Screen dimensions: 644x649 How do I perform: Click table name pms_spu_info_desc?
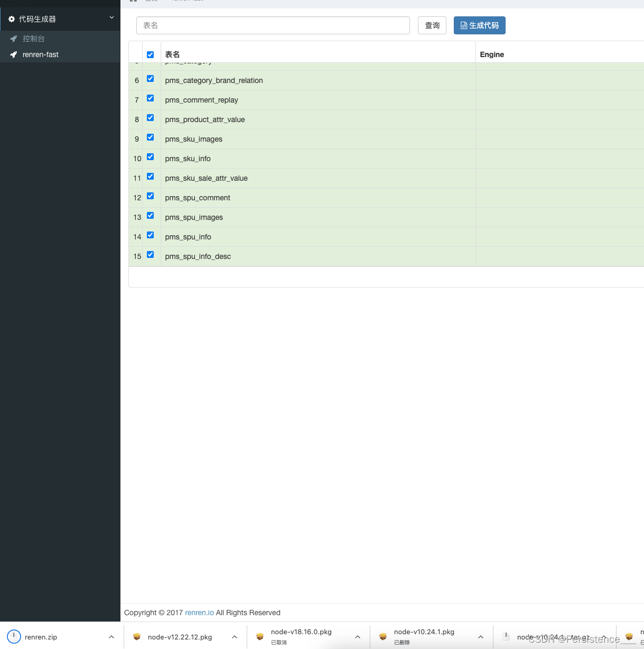point(198,256)
